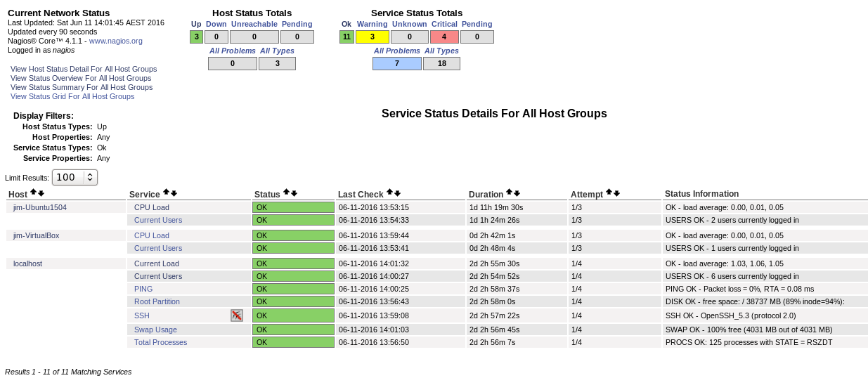The image size is (868, 378).
Task: Open the Limit Results dropdown
Action: tap(75, 177)
